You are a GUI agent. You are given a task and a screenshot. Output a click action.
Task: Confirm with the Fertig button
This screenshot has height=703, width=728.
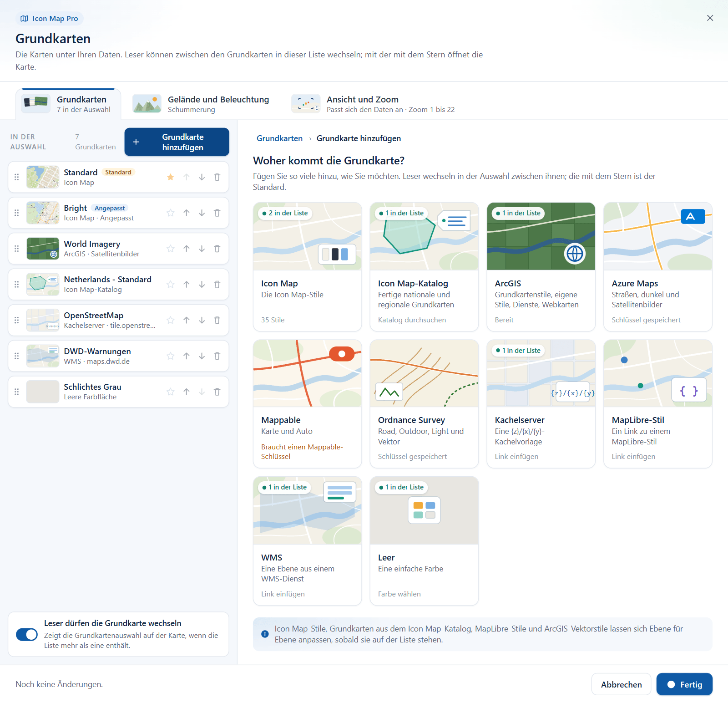click(x=684, y=684)
